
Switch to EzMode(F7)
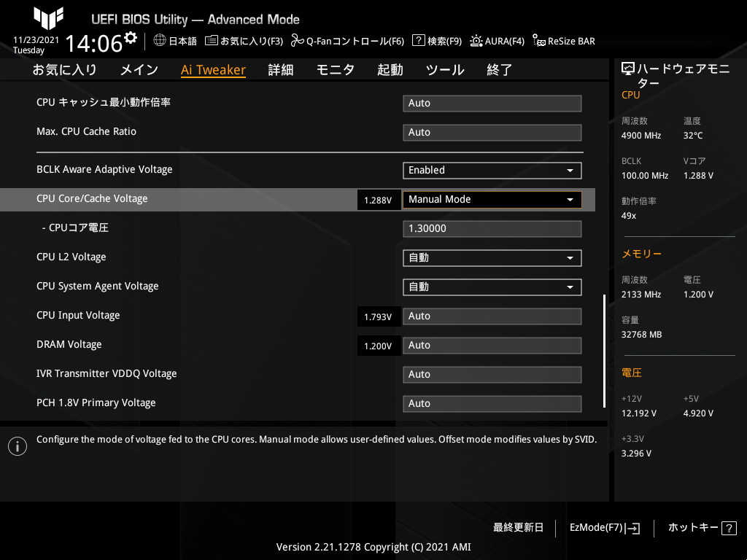604,528
